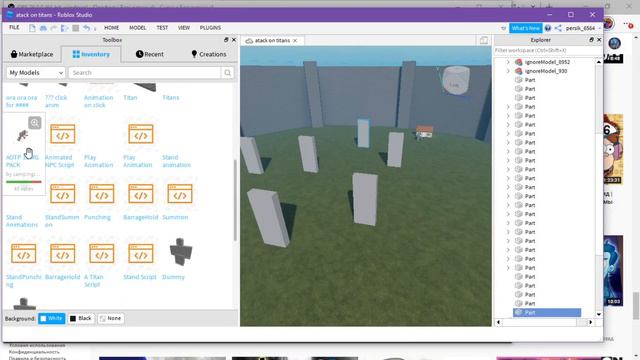The width and height of the screenshot is (640, 360).
Task: Click the Explorer horizontal scrollbar track
Action: 544,322
